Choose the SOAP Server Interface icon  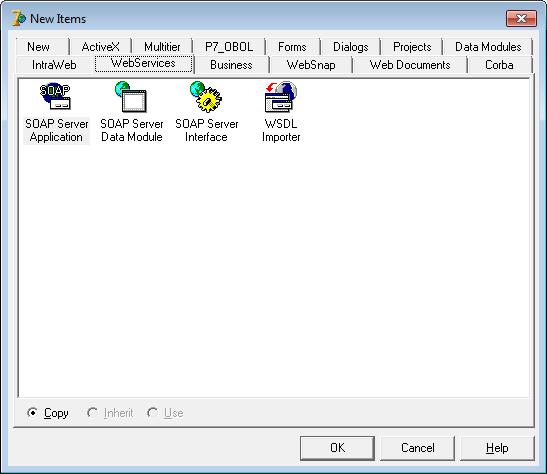(x=206, y=96)
